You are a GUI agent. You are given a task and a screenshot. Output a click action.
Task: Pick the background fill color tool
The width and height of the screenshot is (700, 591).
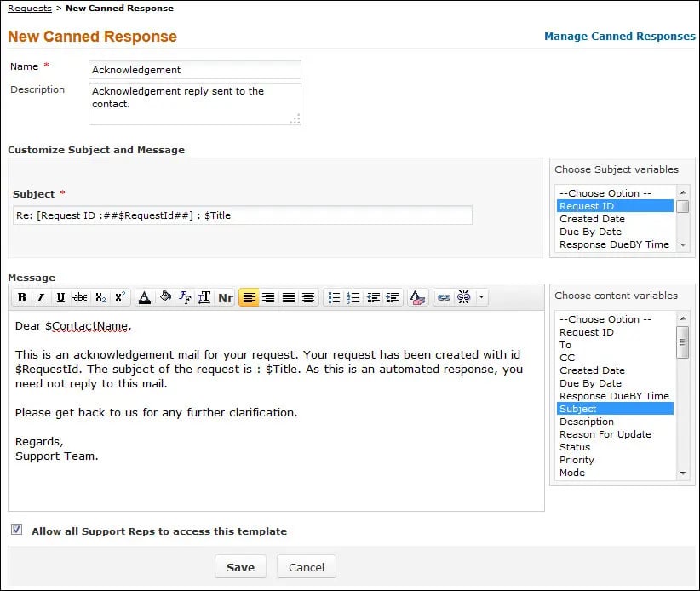(x=165, y=297)
